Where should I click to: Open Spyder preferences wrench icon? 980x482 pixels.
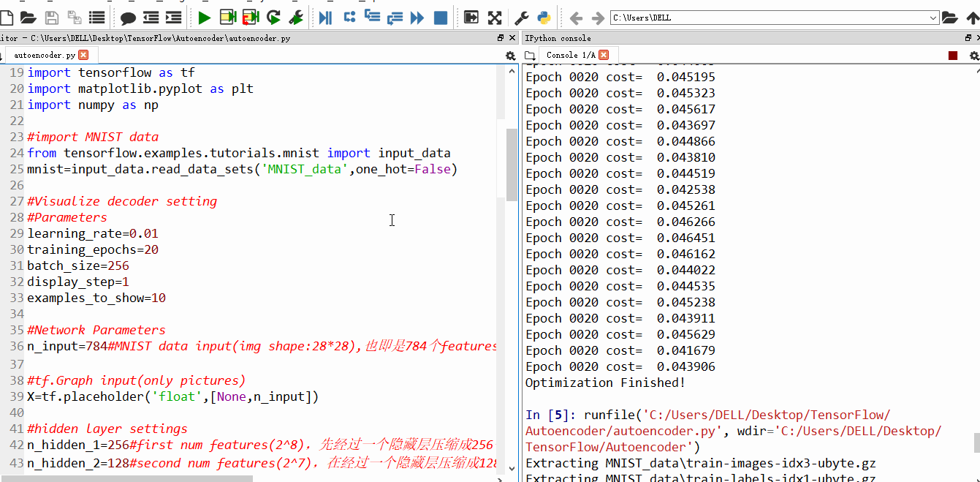click(522, 18)
